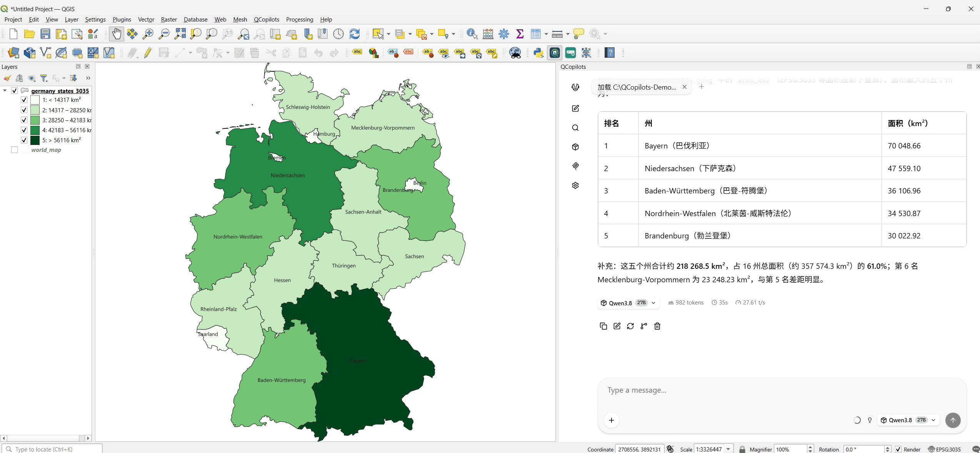Open Qwen3.8 model selector in message box
The width and height of the screenshot is (980, 453).
tap(909, 420)
